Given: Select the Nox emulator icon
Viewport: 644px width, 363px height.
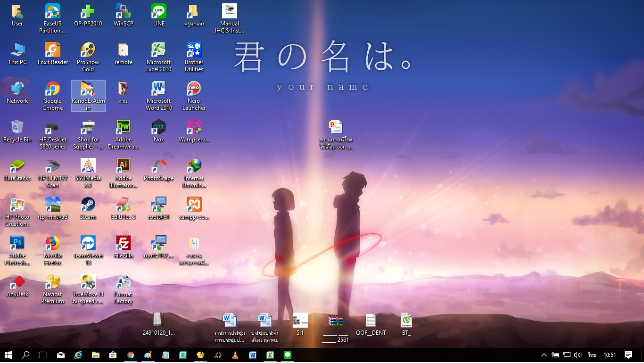Looking at the screenshot, I should 159,131.
